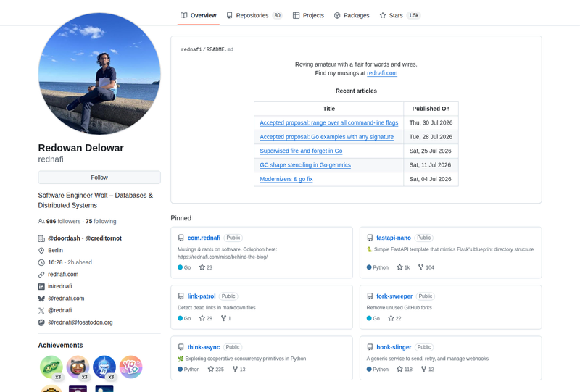This screenshot has width=580, height=392.
Task: Click the X logo icon
Action: click(41, 311)
